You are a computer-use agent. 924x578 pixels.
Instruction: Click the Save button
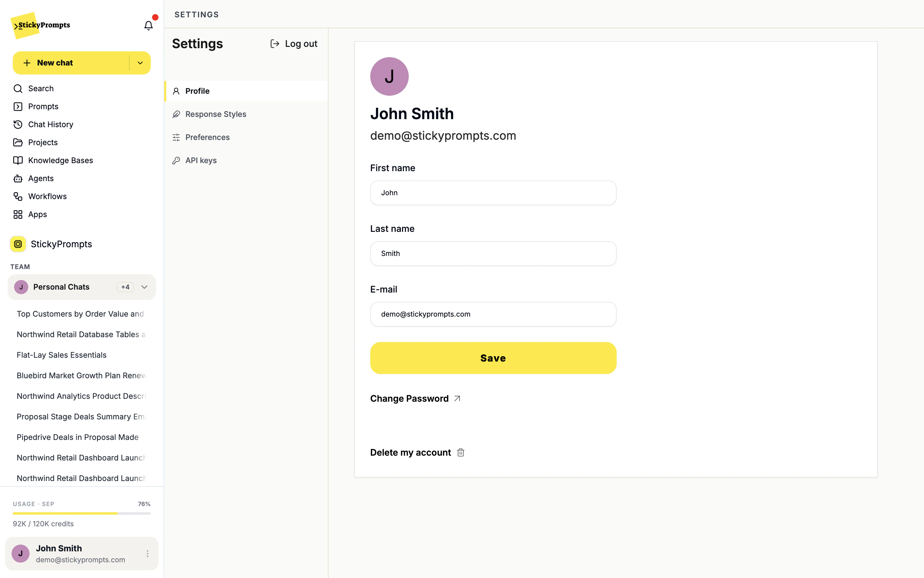[493, 358]
